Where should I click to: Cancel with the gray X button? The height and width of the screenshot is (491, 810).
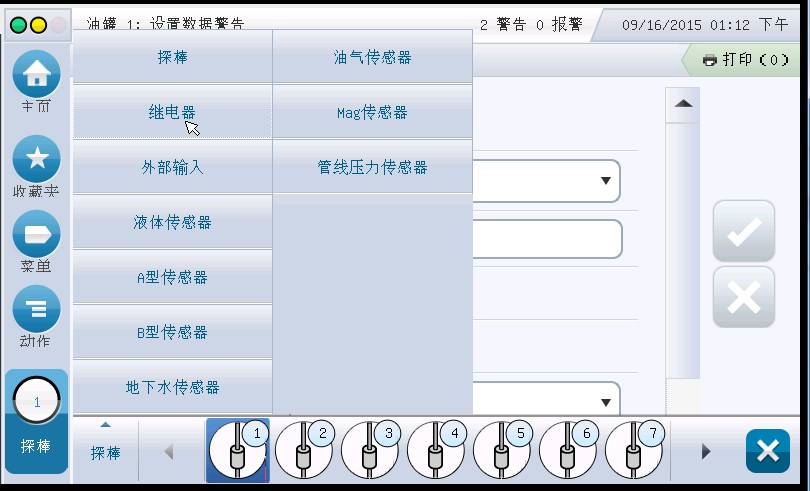tap(743, 297)
